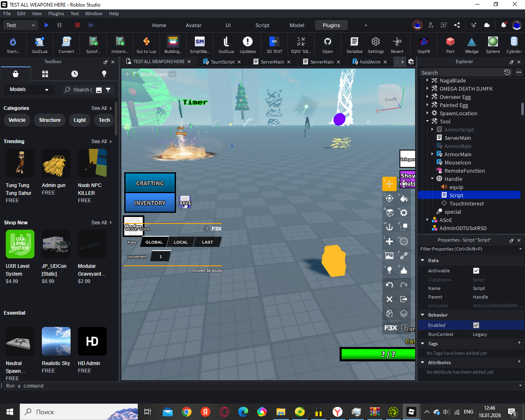525x420 pixels.
Task: Click the Explorer Search field
Action: tap(461, 73)
